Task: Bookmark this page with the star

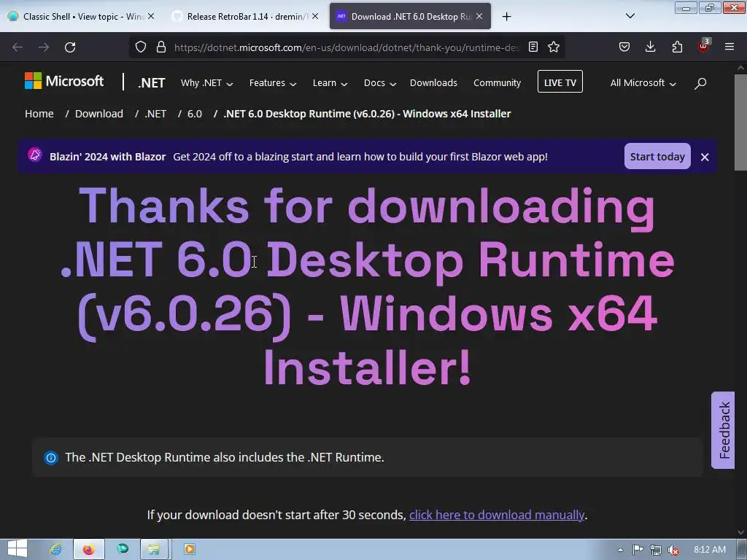Action: coord(554,47)
